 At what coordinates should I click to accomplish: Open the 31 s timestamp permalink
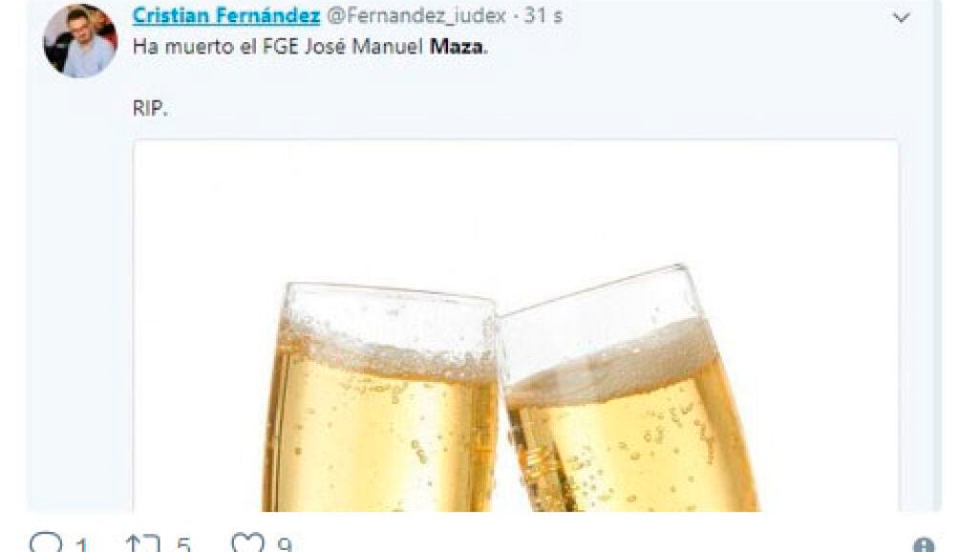click(543, 15)
